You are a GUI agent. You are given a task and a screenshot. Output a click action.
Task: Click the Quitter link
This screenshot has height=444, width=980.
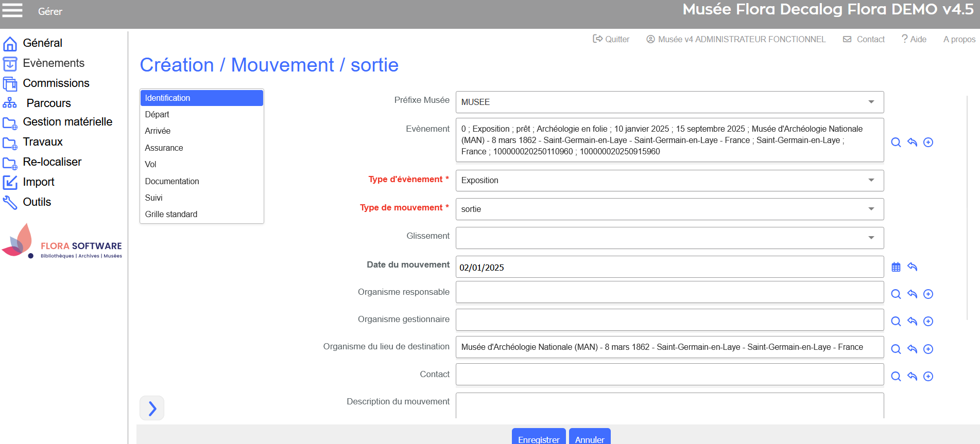point(611,39)
